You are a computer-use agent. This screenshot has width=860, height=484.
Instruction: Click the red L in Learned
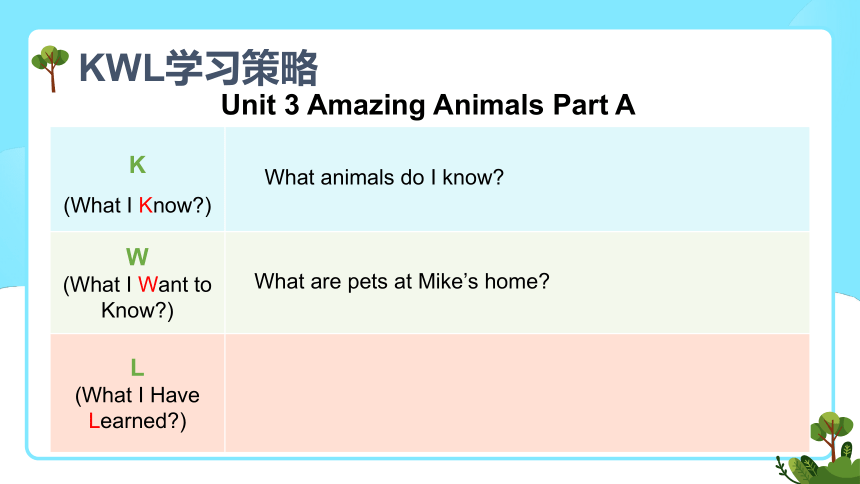tap(94, 421)
